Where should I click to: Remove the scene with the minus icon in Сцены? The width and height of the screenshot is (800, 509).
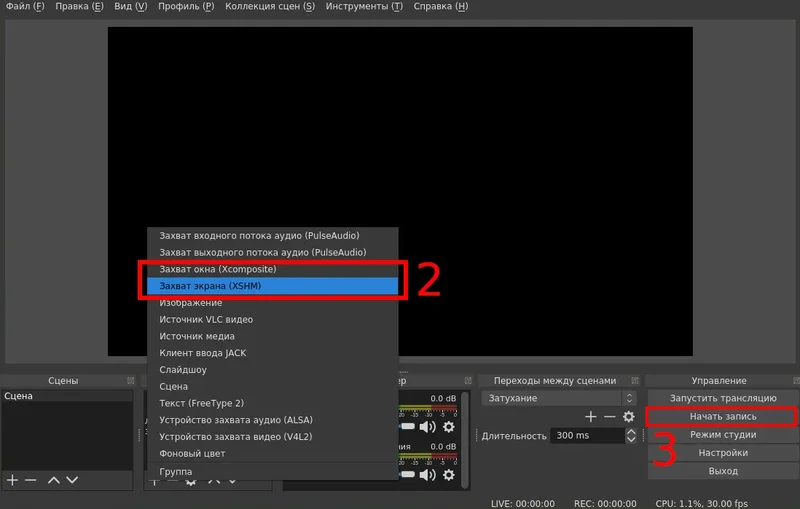(31, 480)
